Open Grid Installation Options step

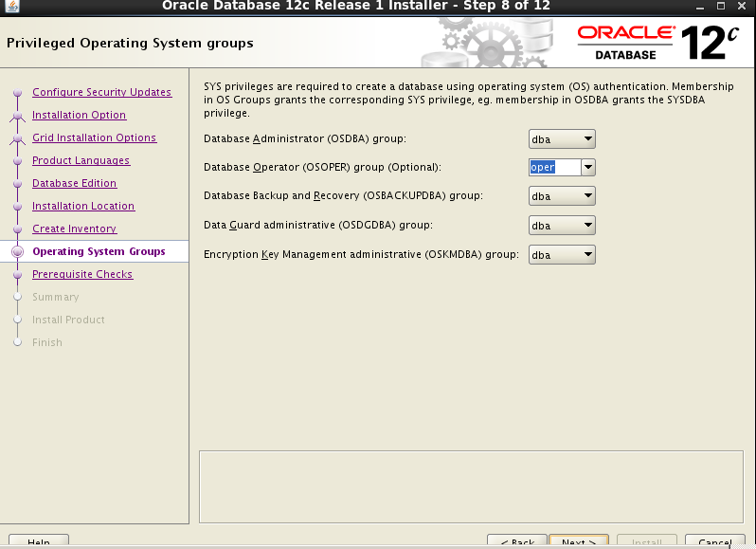tap(94, 137)
